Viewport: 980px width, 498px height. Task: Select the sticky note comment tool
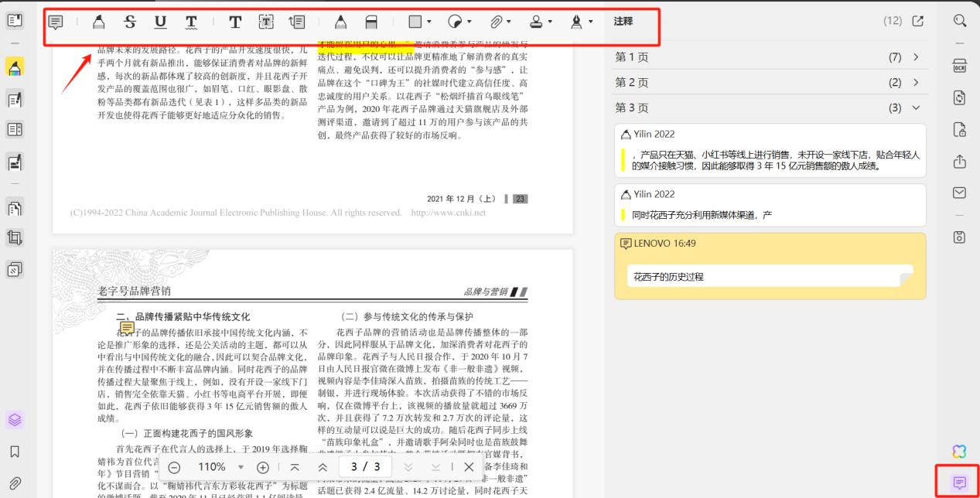coord(56,23)
